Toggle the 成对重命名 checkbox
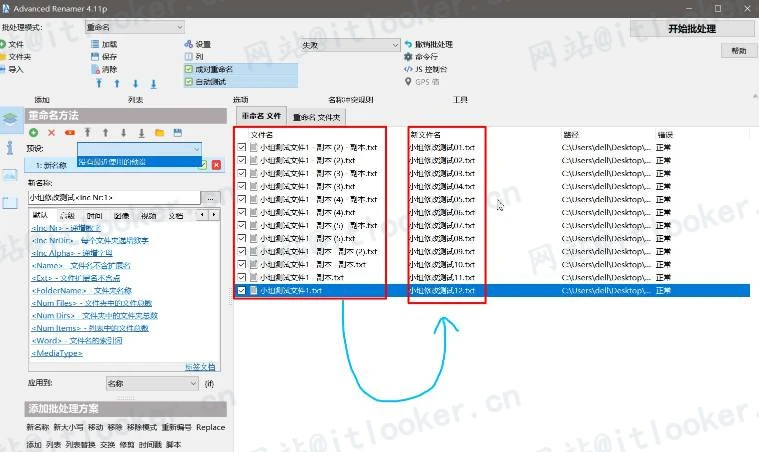 (x=189, y=69)
